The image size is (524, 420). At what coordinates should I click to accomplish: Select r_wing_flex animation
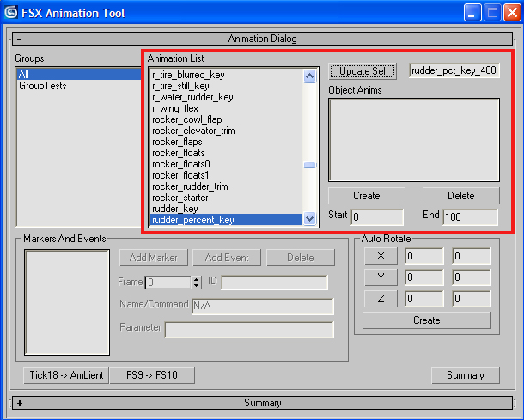pos(227,108)
